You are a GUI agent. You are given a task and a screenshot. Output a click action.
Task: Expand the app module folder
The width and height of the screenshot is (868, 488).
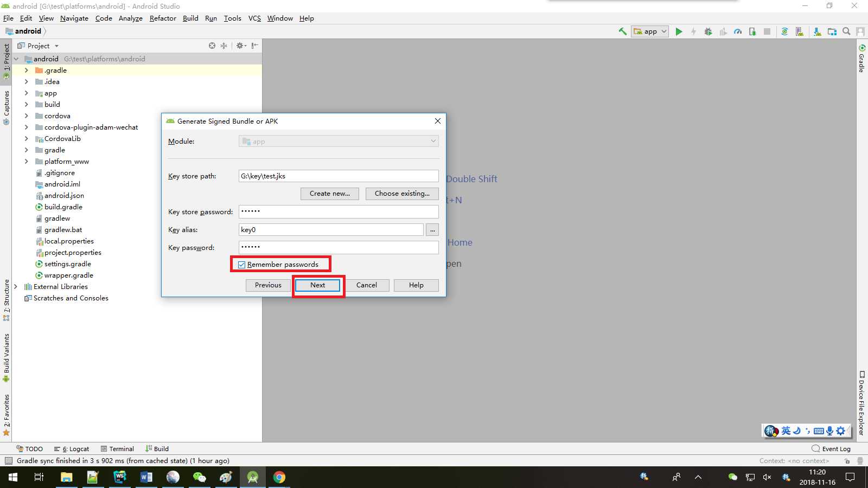pyautogui.click(x=26, y=93)
